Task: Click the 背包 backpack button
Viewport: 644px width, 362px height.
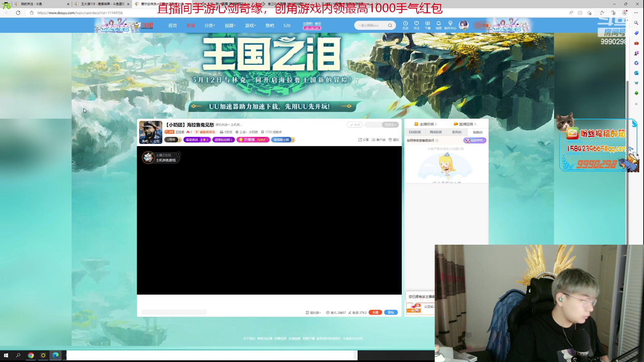Action: click(391, 312)
